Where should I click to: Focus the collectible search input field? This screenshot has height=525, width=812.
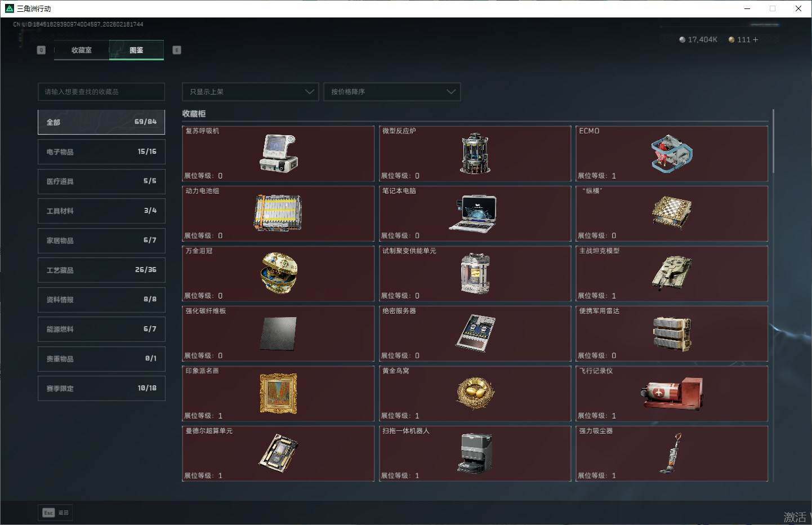pos(101,92)
